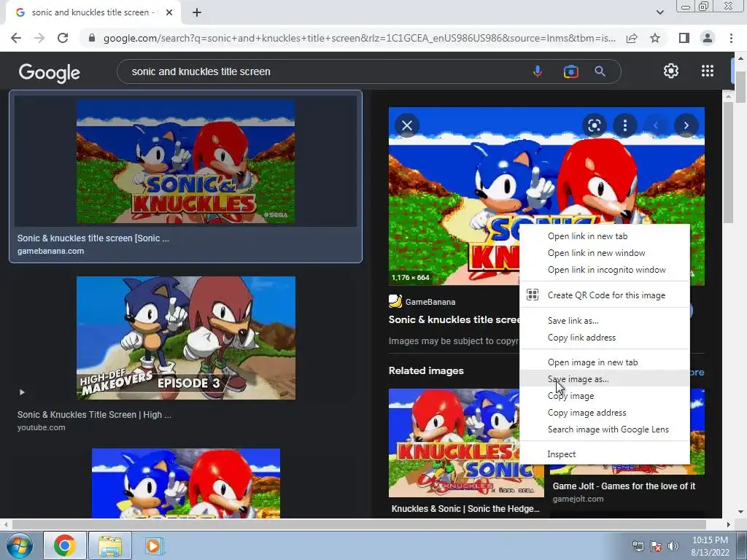The height and width of the screenshot is (560, 747).
Task: Click the taskbar clock showing 10:15 PM
Action: pyautogui.click(x=710, y=540)
